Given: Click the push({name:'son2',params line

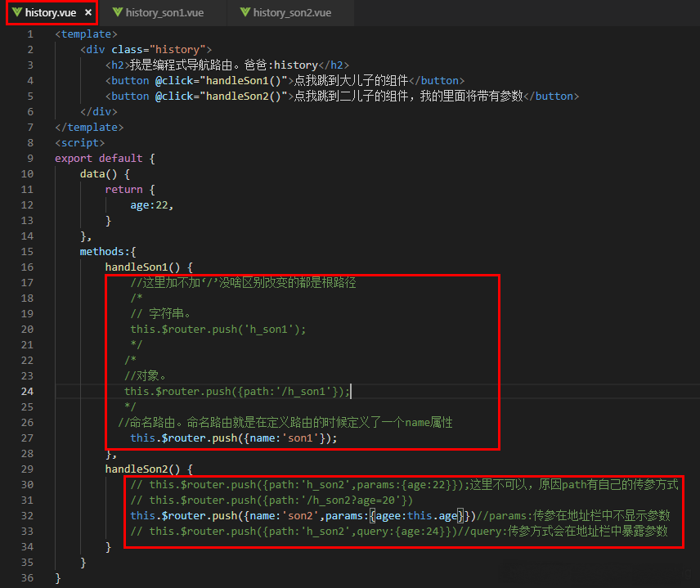Looking at the screenshot, I should click(400, 516).
